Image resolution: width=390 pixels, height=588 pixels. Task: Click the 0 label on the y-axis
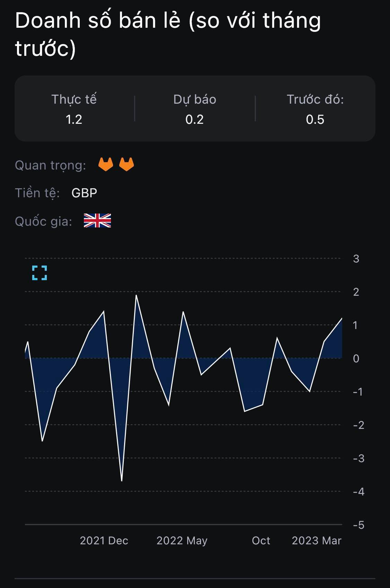(x=356, y=358)
